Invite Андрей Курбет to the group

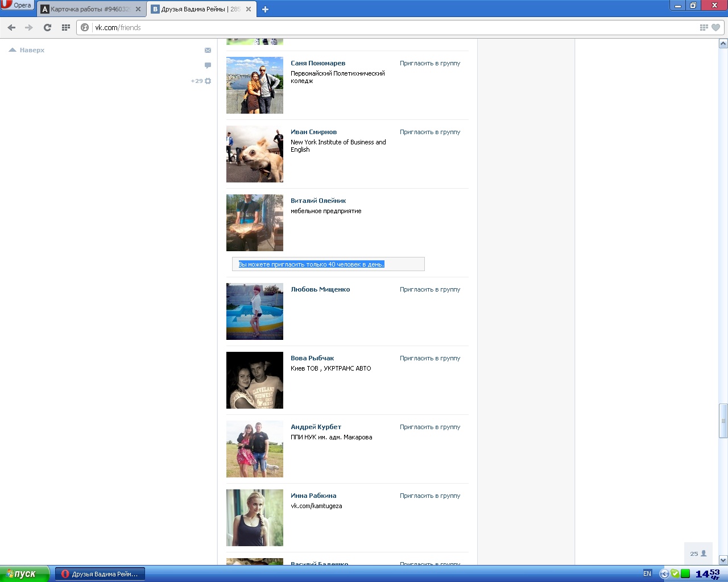coord(430,427)
